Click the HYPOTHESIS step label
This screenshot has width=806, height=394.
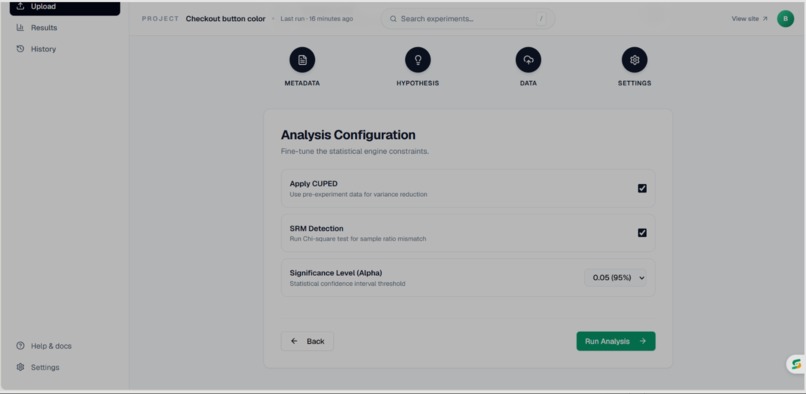(x=418, y=83)
